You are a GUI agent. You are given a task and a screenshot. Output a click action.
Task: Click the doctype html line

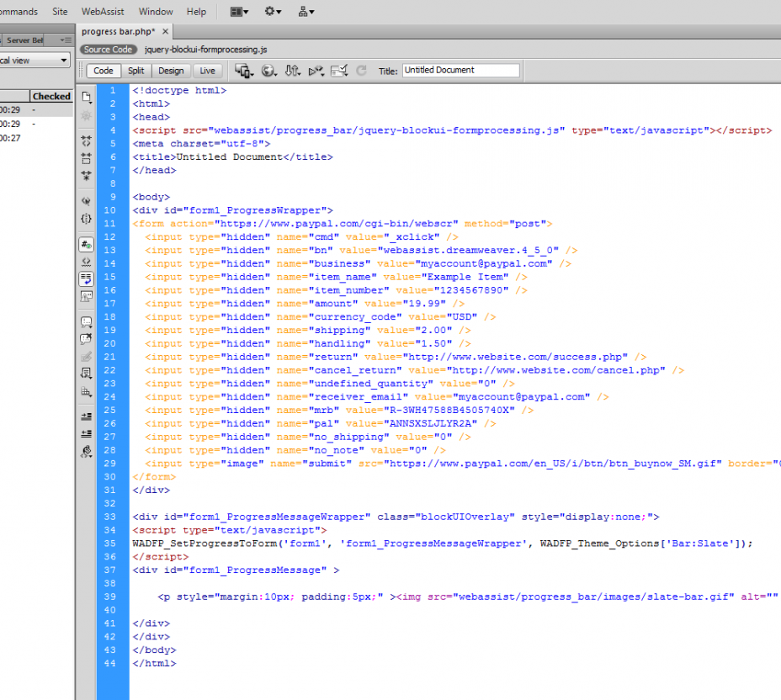(179, 90)
